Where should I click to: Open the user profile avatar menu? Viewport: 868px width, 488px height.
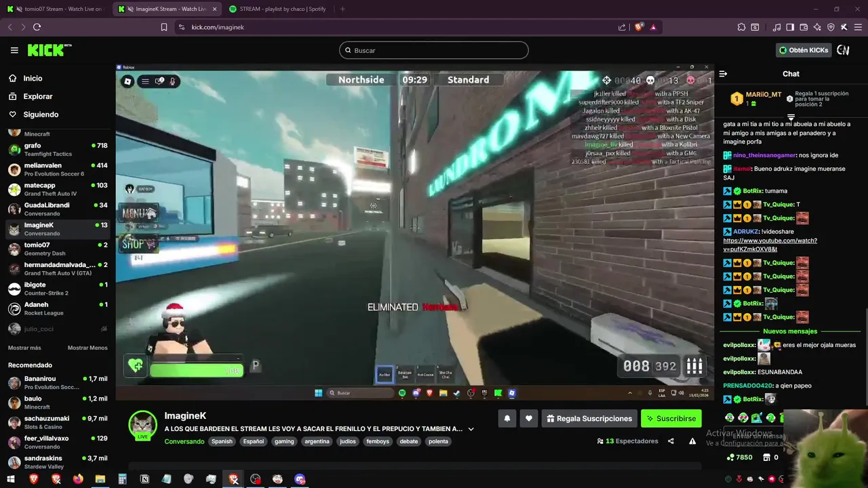pos(843,50)
